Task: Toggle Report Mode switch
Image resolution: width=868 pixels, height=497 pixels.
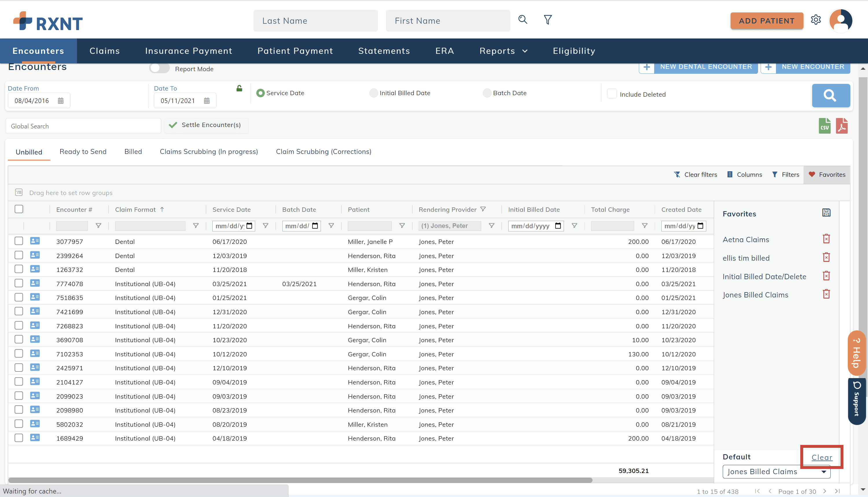Action: (159, 68)
